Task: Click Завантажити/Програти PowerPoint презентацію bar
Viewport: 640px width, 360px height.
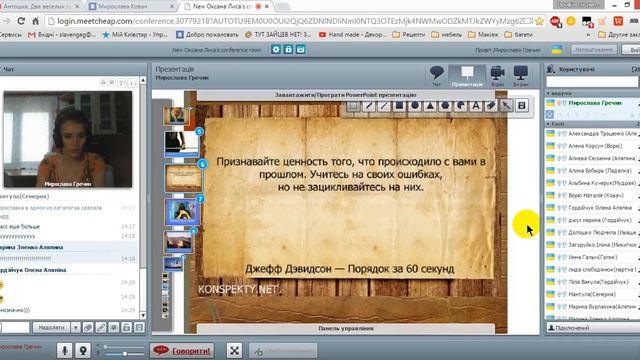Action: pyautogui.click(x=345, y=95)
